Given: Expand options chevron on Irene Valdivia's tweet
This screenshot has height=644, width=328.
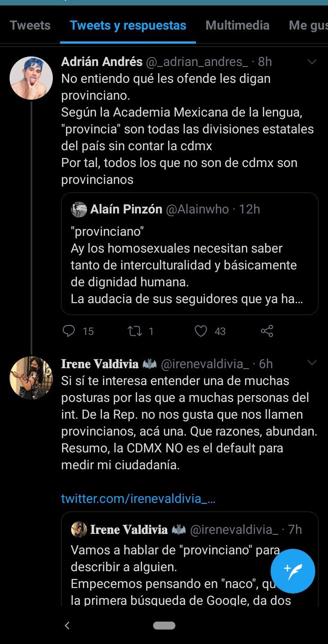Looking at the screenshot, I should coord(312,363).
